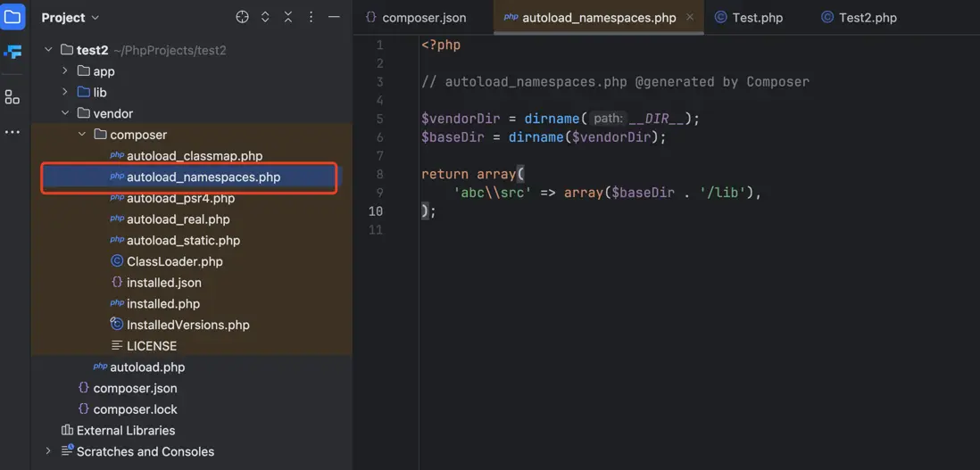
Task: Click the composer folder icon
Action: [x=100, y=134]
